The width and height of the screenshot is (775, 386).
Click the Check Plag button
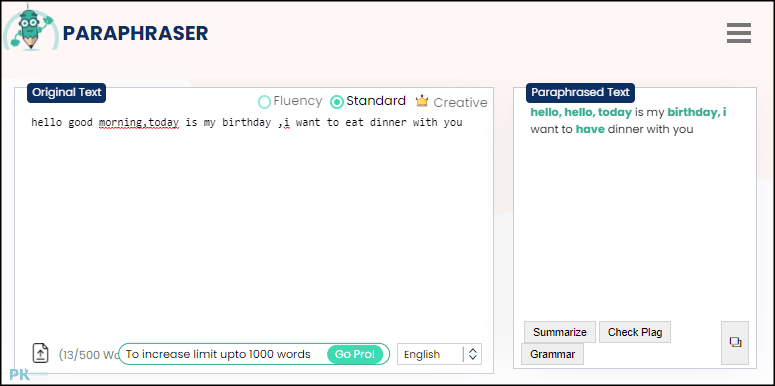coord(635,332)
